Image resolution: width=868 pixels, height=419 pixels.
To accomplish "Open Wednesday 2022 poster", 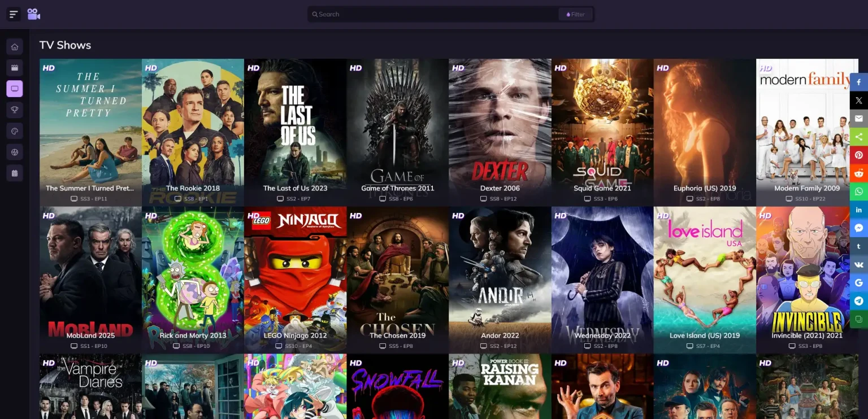I will [602, 280].
